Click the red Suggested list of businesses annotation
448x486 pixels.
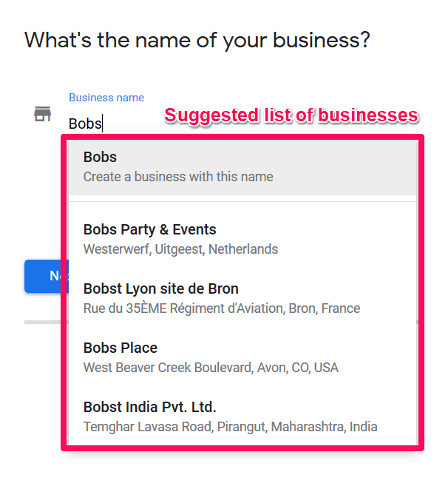pyautogui.click(x=291, y=115)
